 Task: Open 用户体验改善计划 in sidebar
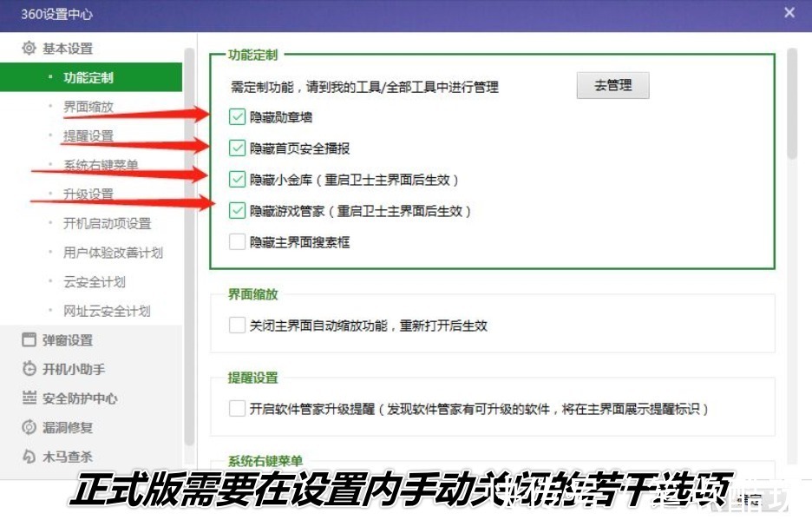click(x=113, y=253)
